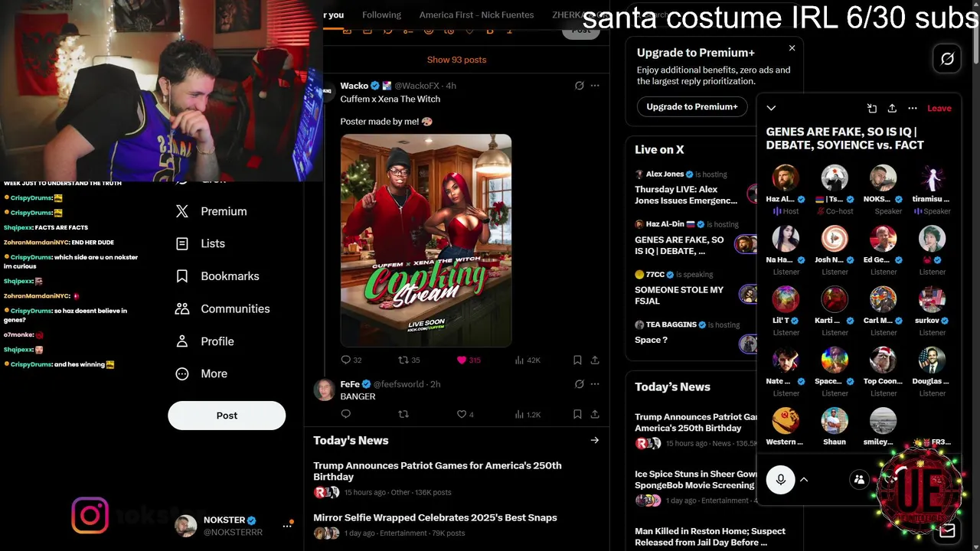The width and height of the screenshot is (980, 551).
Task: Click Show 93 posts
Action: click(x=456, y=60)
